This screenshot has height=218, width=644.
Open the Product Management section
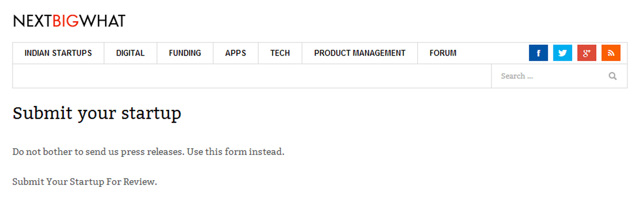pos(360,53)
